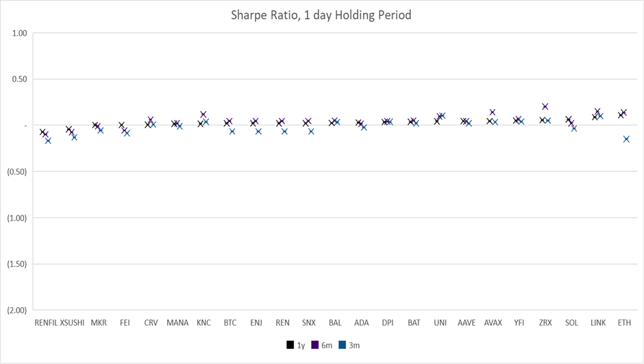Select the (2.00) vertical axis value
The image size is (644, 364).
point(16,310)
